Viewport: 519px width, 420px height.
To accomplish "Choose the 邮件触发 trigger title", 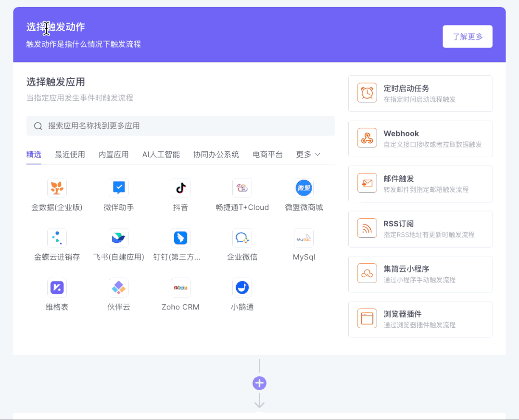I will 399,179.
